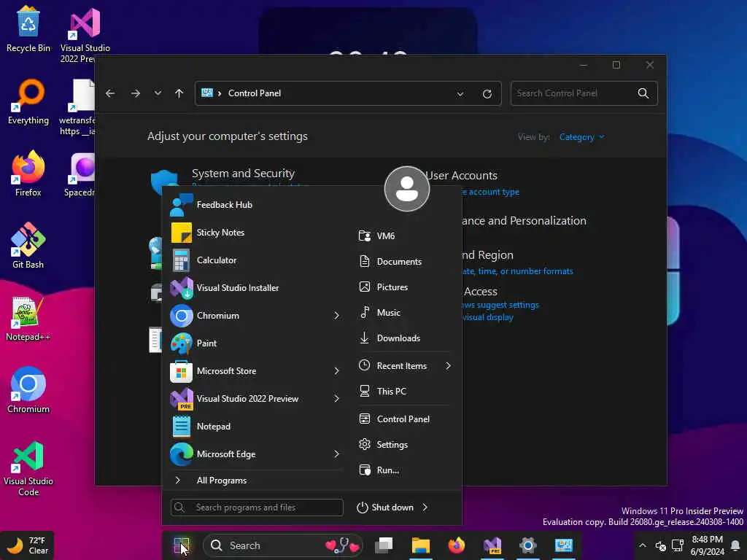Go up one level in Control Panel

[179, 93]
